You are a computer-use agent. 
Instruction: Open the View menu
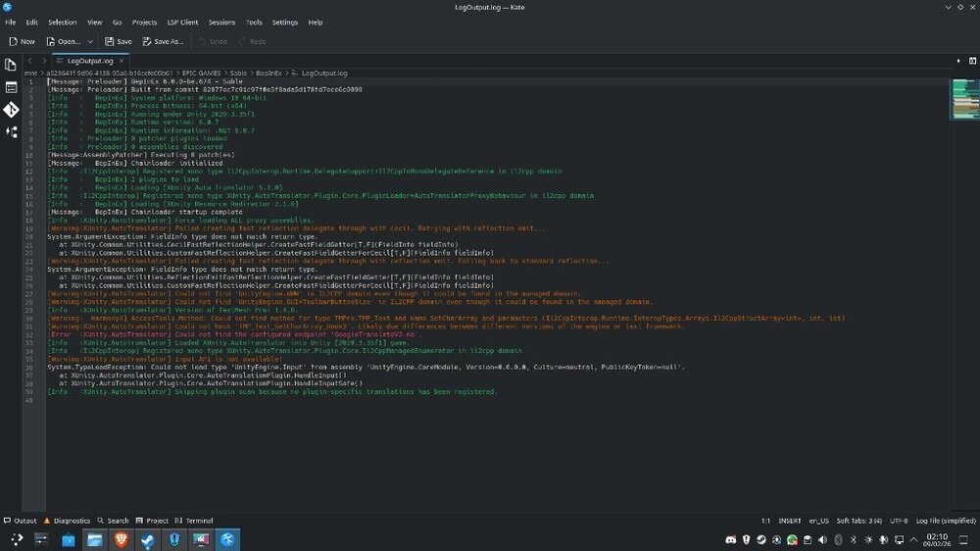[x=94, y=22]
